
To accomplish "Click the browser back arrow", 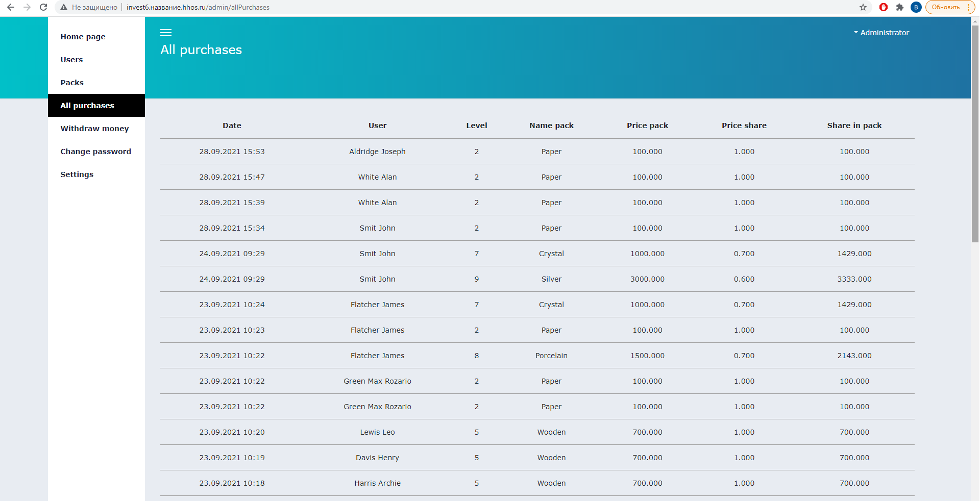I will [11, 7].
